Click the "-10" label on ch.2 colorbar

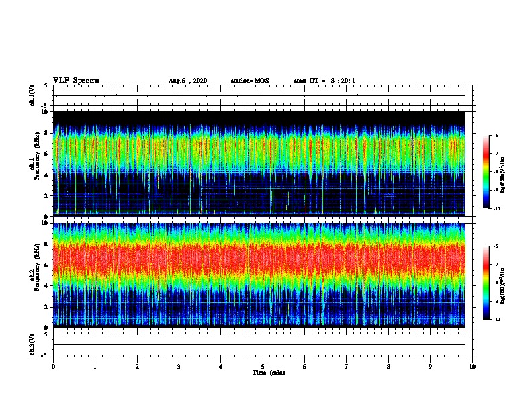point(496,320)
